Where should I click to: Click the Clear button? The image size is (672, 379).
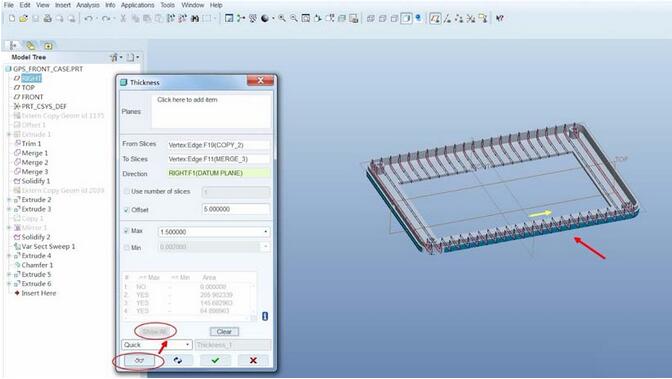coord(224,332)
